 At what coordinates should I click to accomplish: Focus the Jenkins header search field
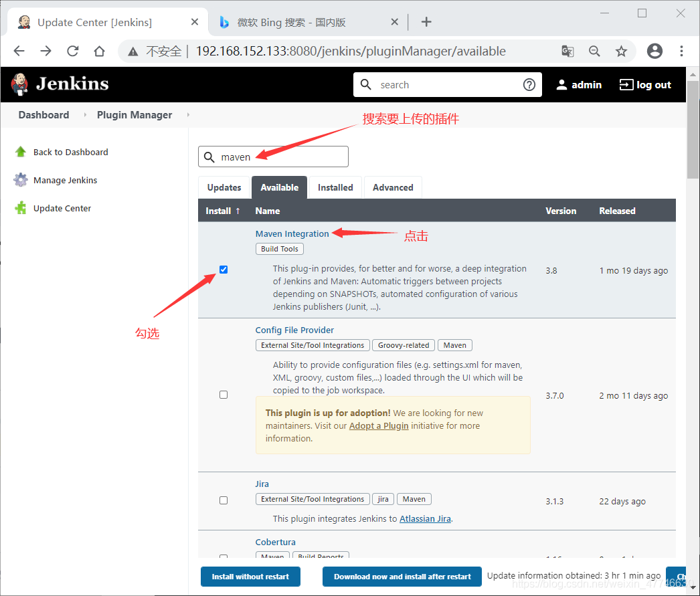tap(448, 84)
